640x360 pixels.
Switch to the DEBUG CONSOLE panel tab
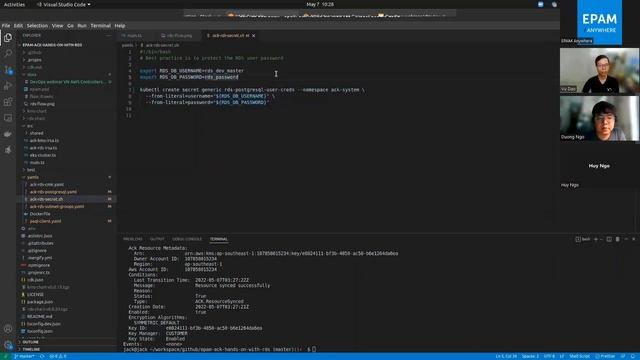pos(187,239)
